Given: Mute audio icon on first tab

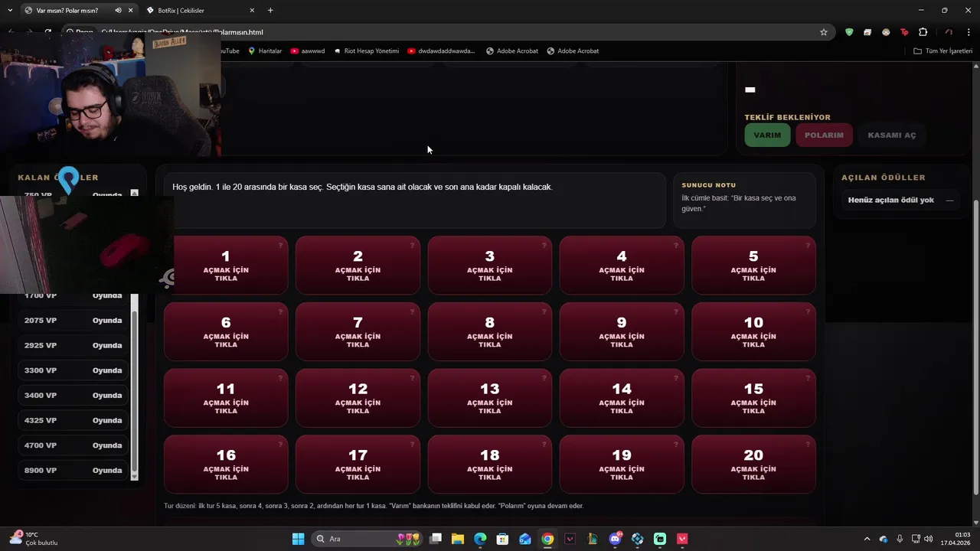Looking at the screenshot, I should 118,11.
